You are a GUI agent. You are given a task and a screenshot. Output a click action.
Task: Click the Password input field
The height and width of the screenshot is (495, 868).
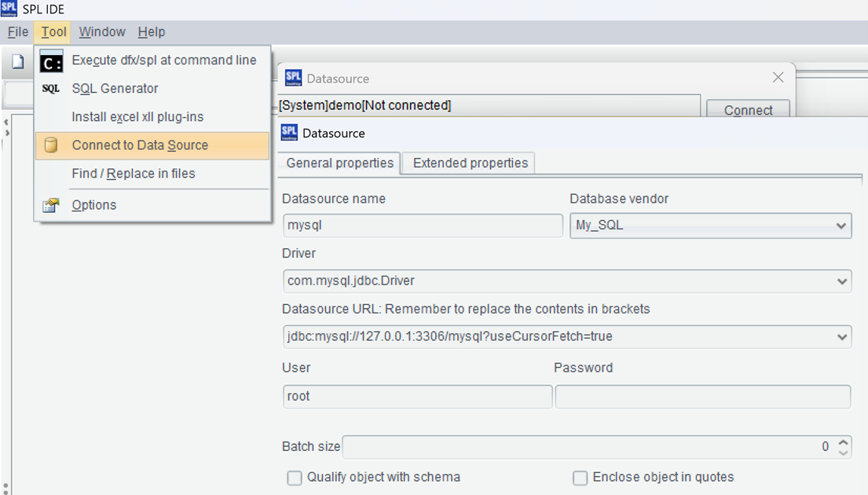point(702,397)
